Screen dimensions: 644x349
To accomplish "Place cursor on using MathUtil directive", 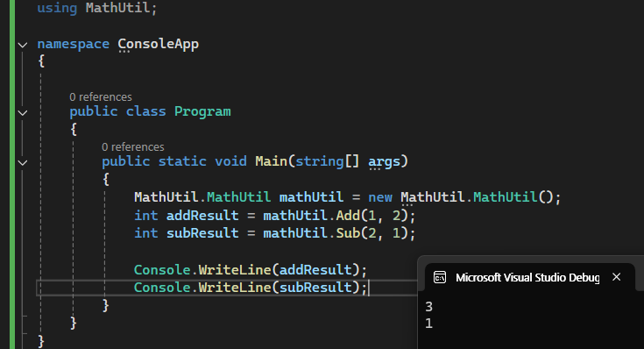I will [x=97, y=8].
